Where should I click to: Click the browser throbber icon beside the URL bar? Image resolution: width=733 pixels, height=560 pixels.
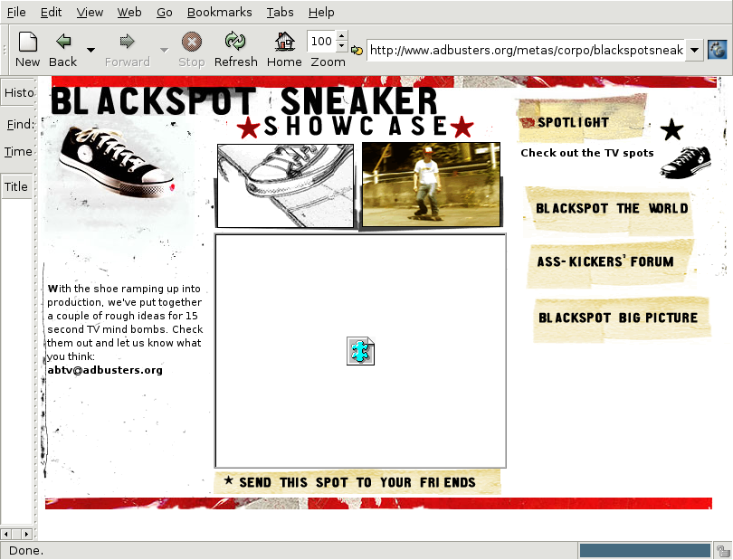(x=718, y=50)
